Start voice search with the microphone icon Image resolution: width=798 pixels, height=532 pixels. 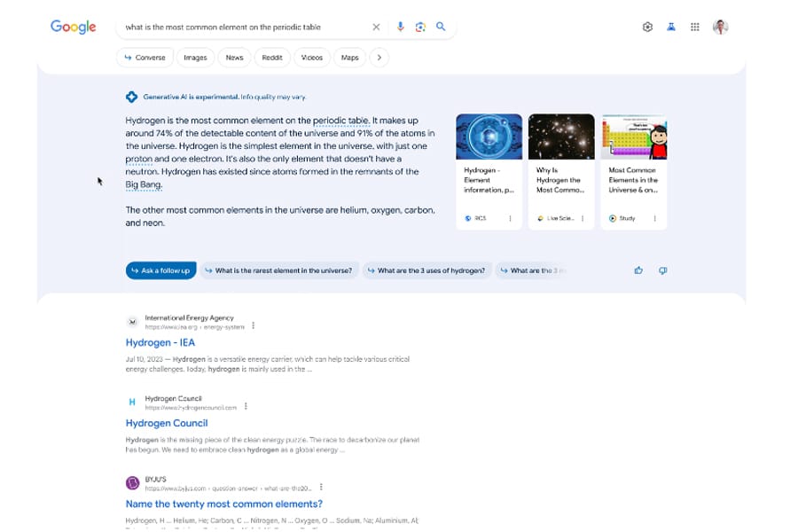pyautogui.click(x=401, y=27)
